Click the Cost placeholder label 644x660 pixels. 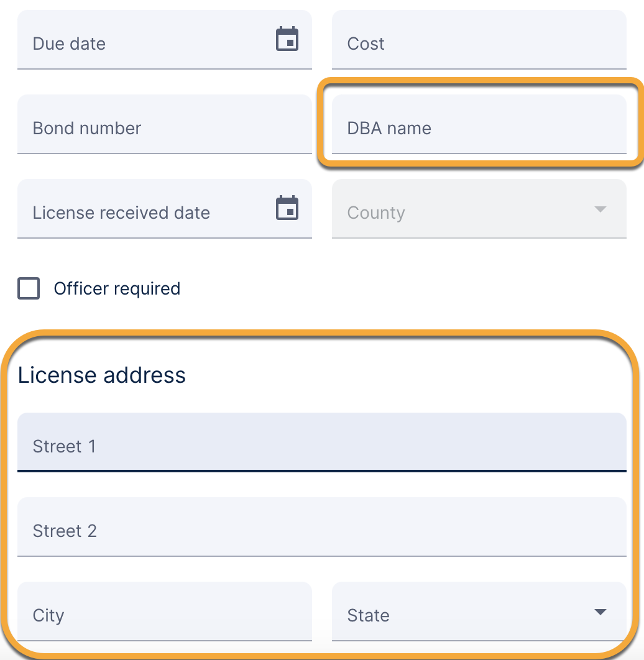[366, 44]
